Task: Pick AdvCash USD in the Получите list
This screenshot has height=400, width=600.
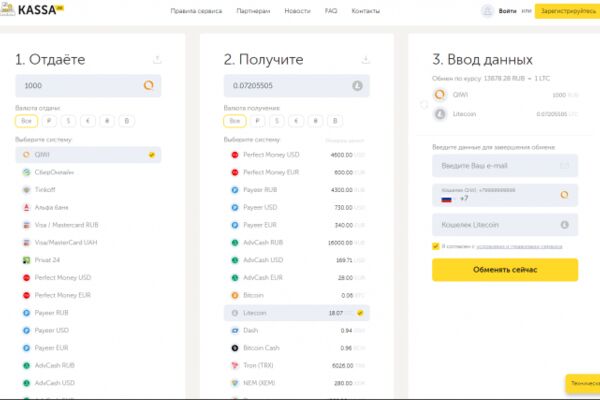Action: 297,260
